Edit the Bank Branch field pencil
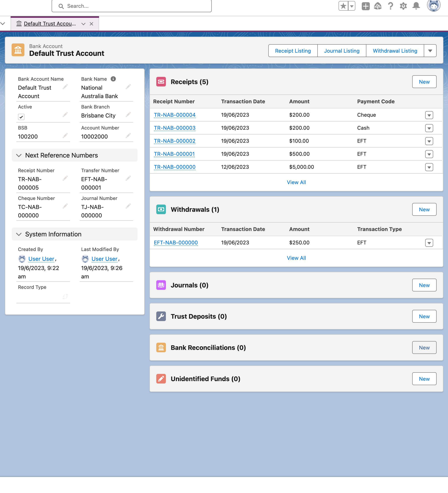 (128, 115)
